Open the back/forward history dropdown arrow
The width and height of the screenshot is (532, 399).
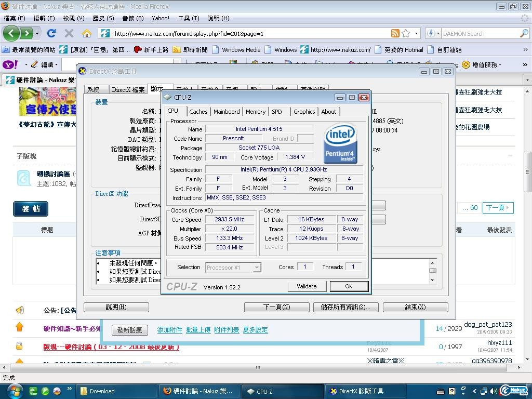click(37, 33)
